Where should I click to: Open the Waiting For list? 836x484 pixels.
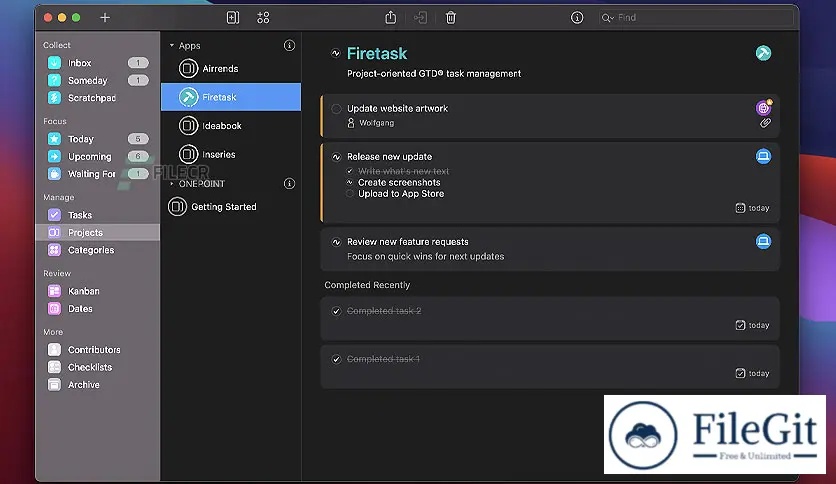click(x=98, y=174)
